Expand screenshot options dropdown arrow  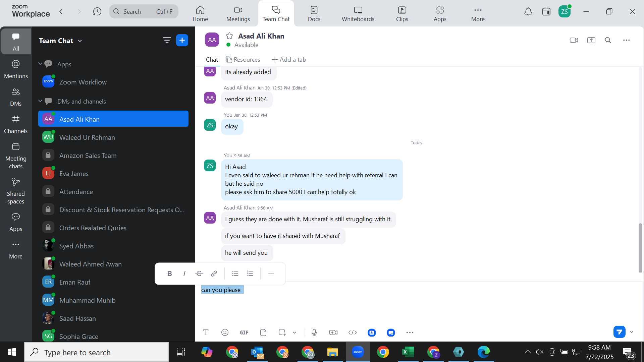(294, 333)
